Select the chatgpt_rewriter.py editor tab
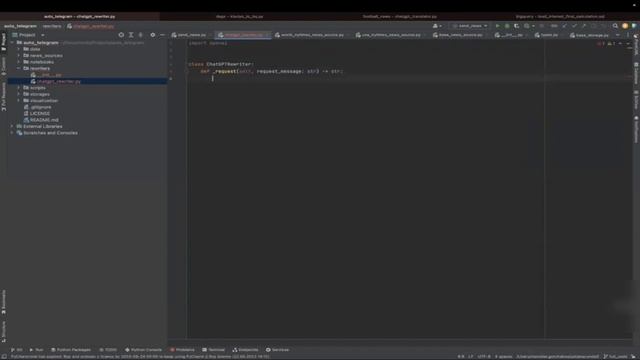This screenshot has height=360, width=640. coord(242,35)
